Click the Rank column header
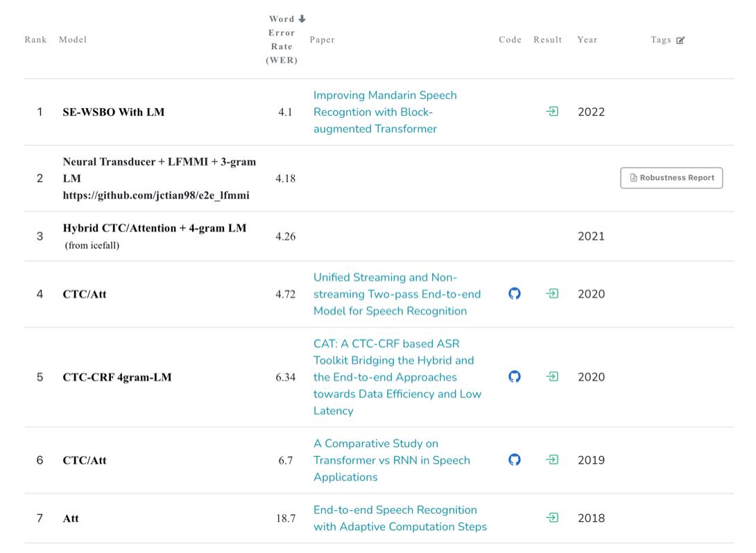The width and height of the screenshot is (756, 553). pos(35,39)
